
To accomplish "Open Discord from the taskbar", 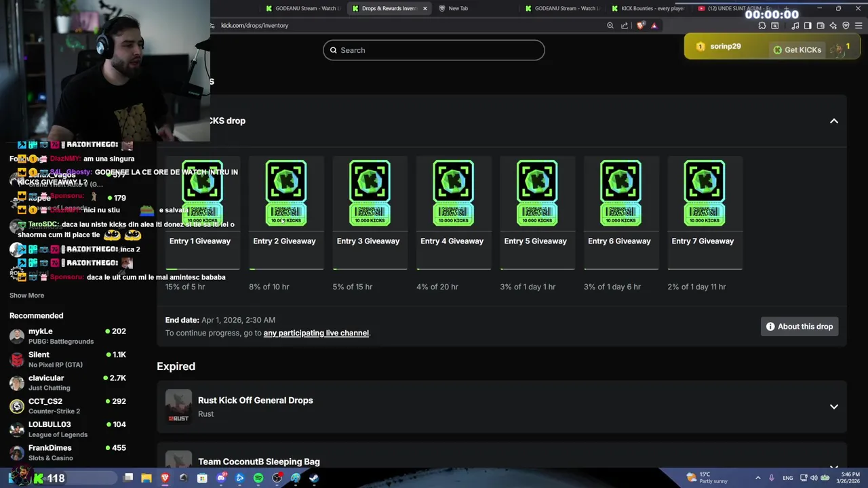I will pyautogui.click(x=221, y=478).
